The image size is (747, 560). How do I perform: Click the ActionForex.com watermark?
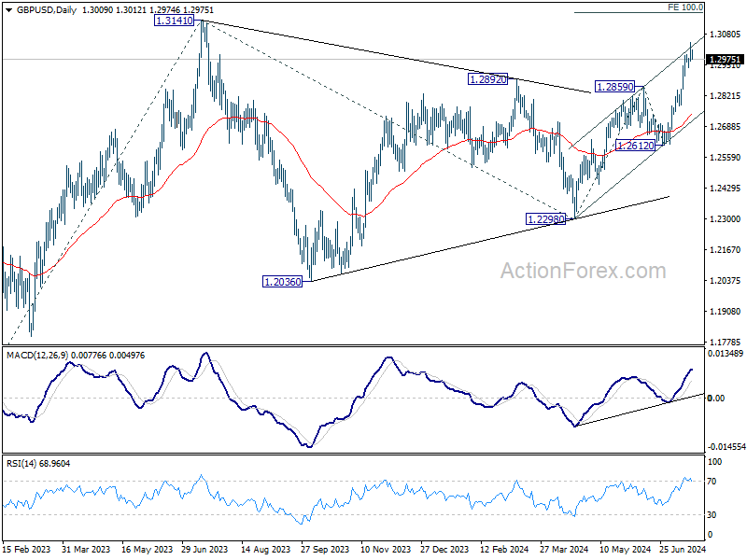583,271
